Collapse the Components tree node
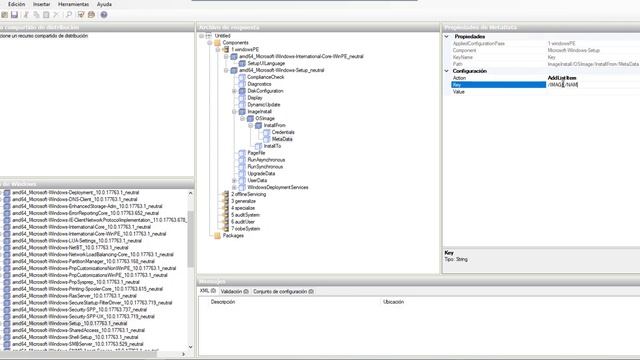This screenshot has height=360, width=640. [209, 42]
